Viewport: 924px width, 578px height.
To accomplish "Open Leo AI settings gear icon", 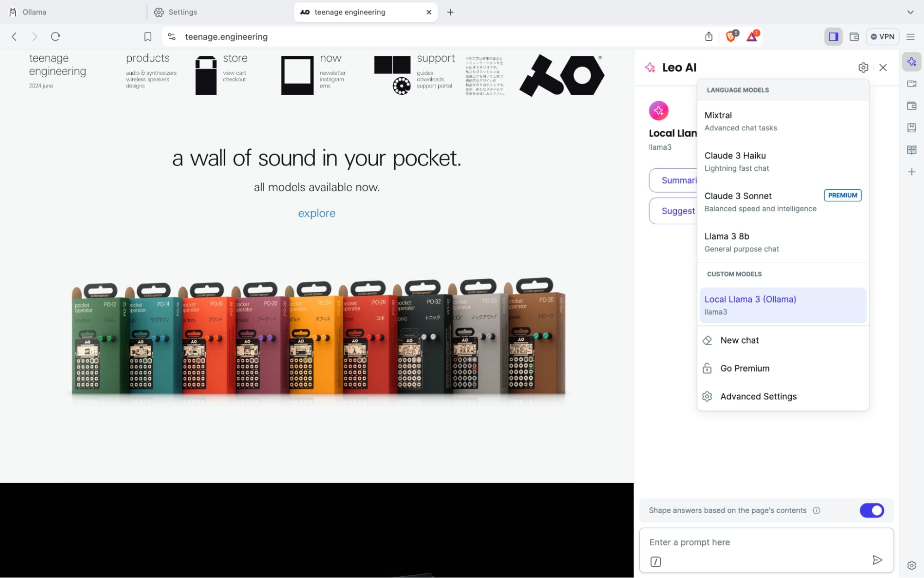I will pos(863,67).
